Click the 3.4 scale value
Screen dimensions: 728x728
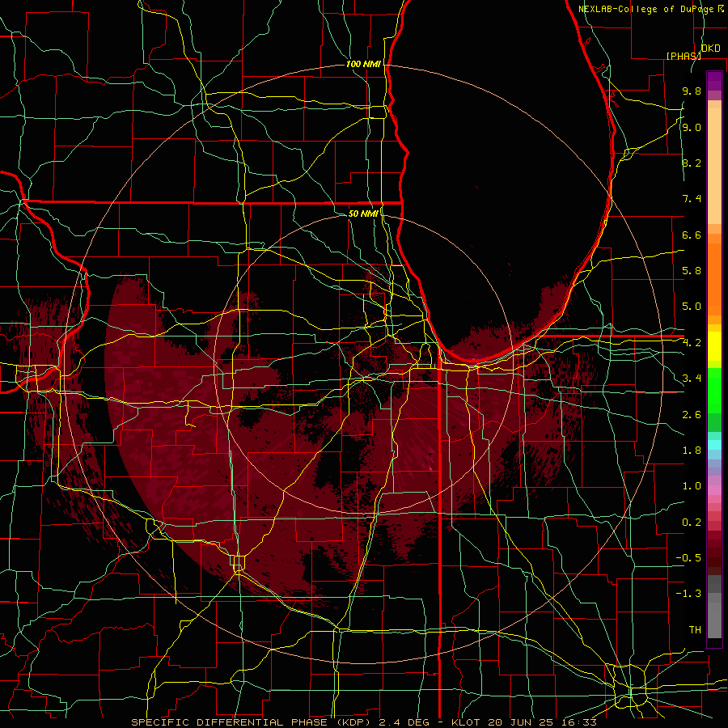click(x=692, y=379)
